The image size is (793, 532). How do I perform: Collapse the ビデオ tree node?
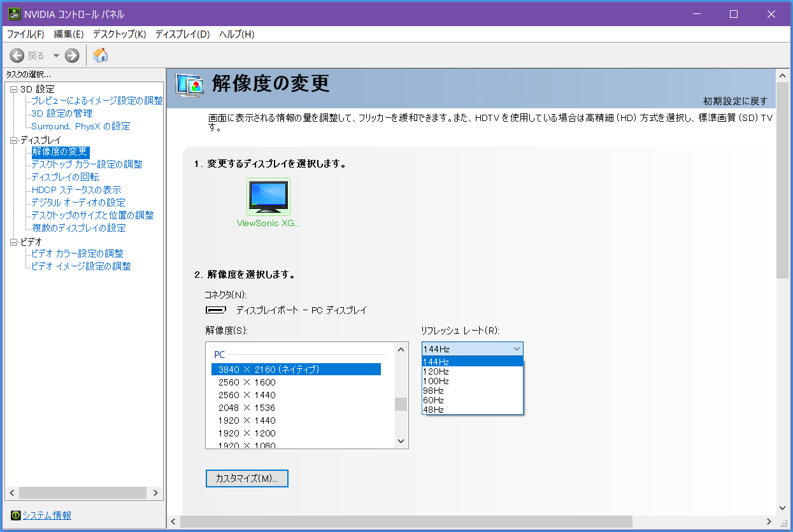[x=14, y=242]
